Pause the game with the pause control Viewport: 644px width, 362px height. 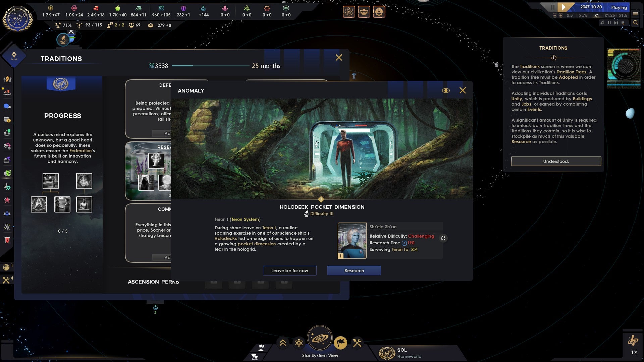click(x=552, y=6)
